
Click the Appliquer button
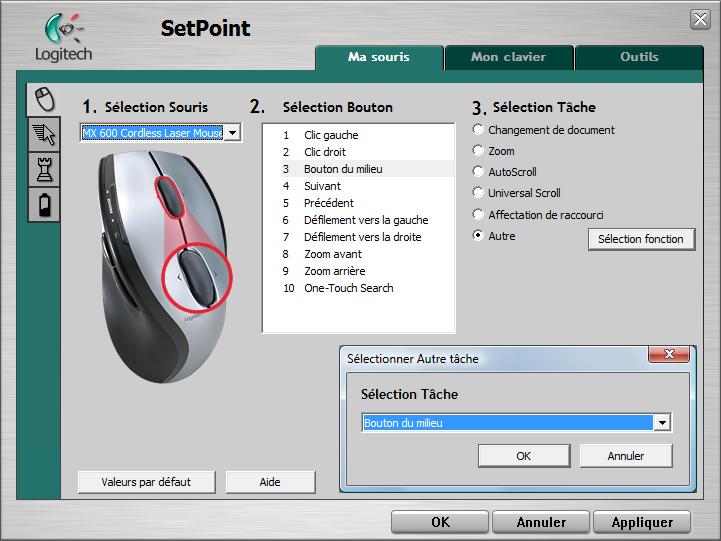[642, 522]
